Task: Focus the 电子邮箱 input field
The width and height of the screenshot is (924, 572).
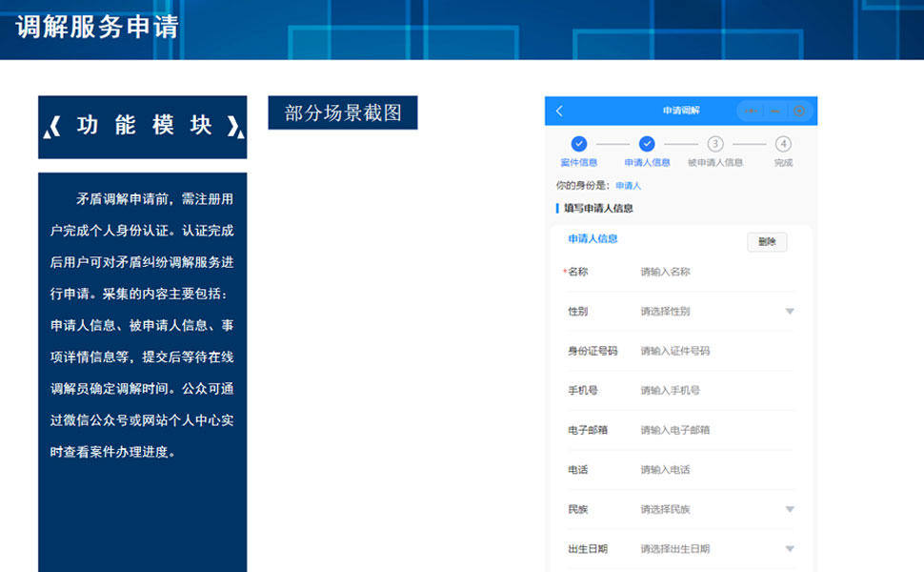Action: pos(716,430)
